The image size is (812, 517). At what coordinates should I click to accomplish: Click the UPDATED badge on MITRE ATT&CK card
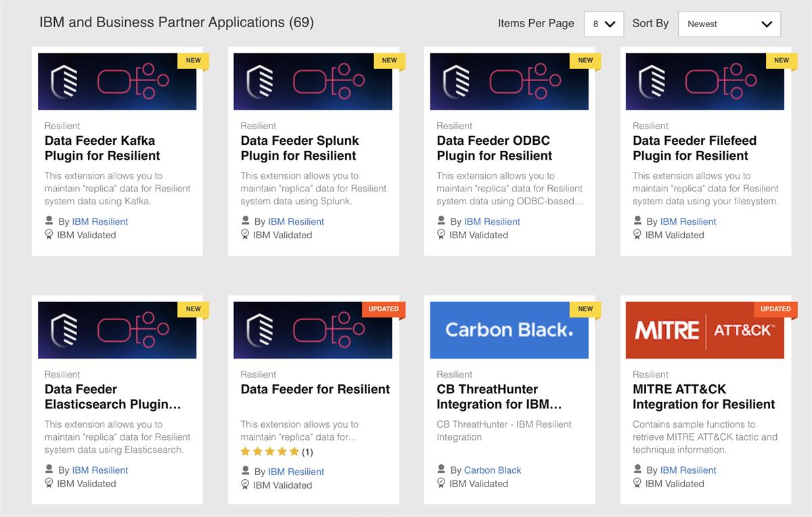pyautogui.click(x=775, y=309)
